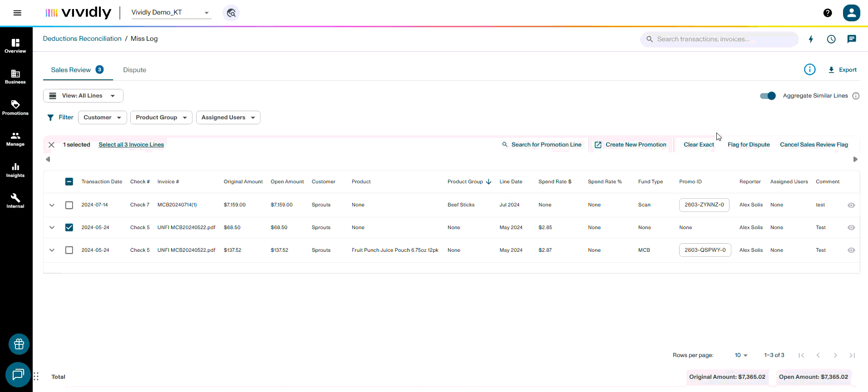Sort by the Open Amount column header
Viewport: 868px width, 392px height.
[x=287, y=181]
